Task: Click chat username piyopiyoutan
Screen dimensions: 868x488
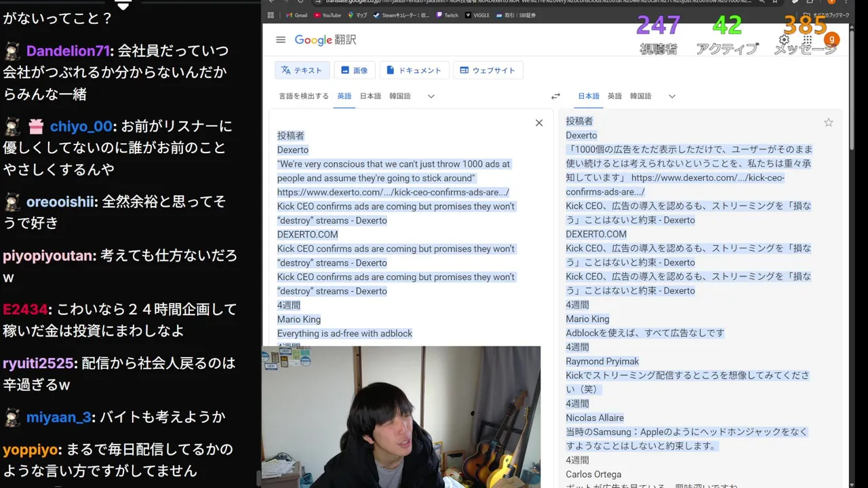Action: click(x=48, y=256)
